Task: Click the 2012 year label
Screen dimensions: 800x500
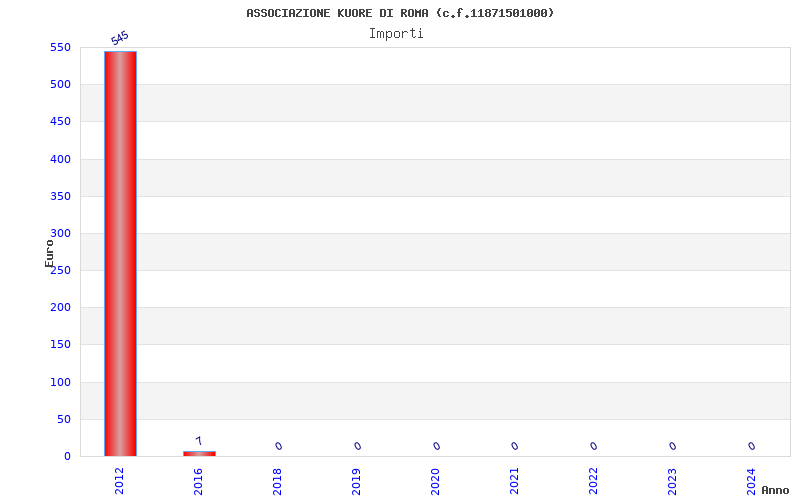Action: click(119, 481)
